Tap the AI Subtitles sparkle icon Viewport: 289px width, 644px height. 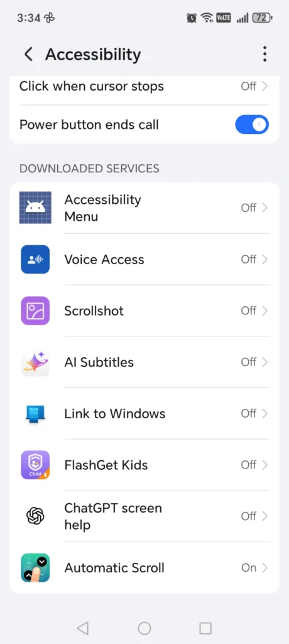pos(35,362)
